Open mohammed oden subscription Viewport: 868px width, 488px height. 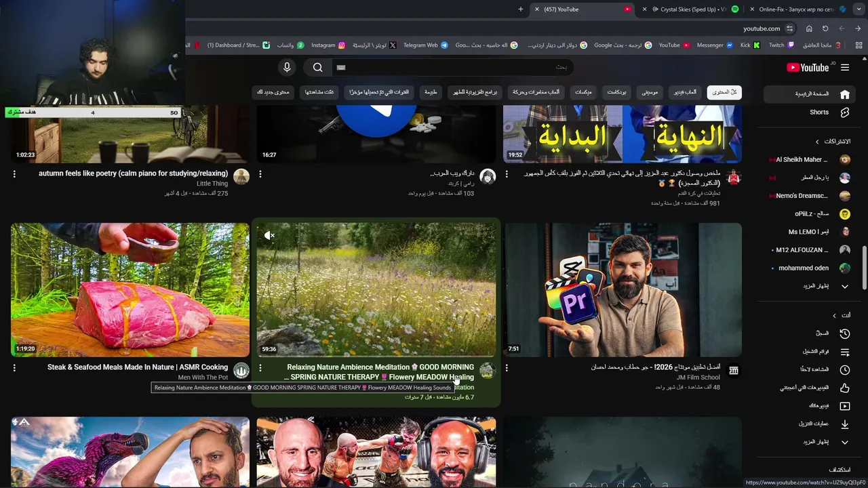point(810,268)
